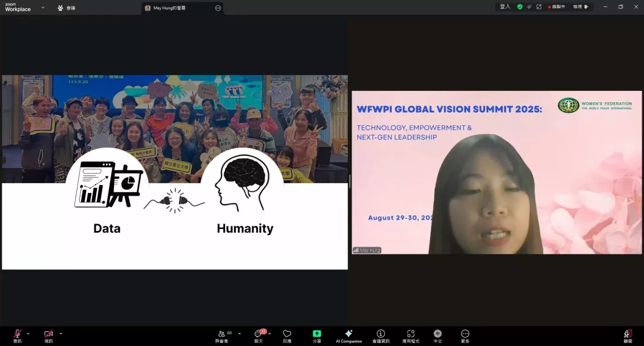Viewport: 644px width, 346px height.
Task: Click the AI Companion sparkle status icon
Action: coord(529,6)
